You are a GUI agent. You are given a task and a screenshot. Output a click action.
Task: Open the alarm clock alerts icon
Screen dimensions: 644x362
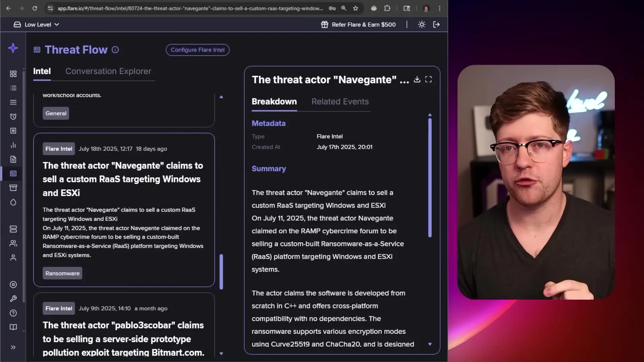pos(13,117)
